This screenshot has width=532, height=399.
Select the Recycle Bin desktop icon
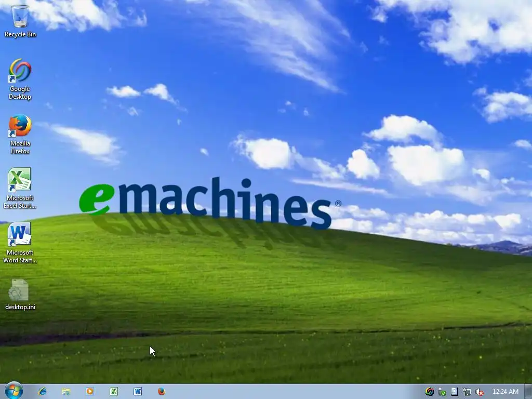(20, 20)
